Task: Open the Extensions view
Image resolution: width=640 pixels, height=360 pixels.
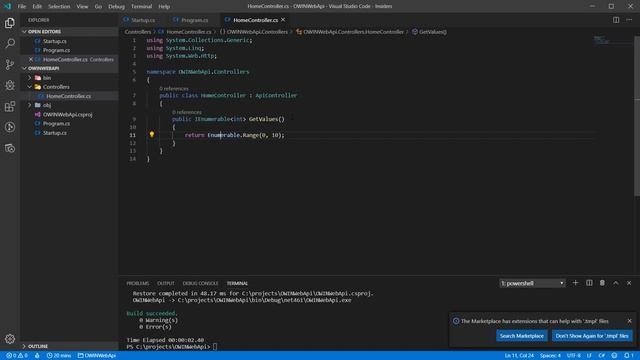Action: 10,106
